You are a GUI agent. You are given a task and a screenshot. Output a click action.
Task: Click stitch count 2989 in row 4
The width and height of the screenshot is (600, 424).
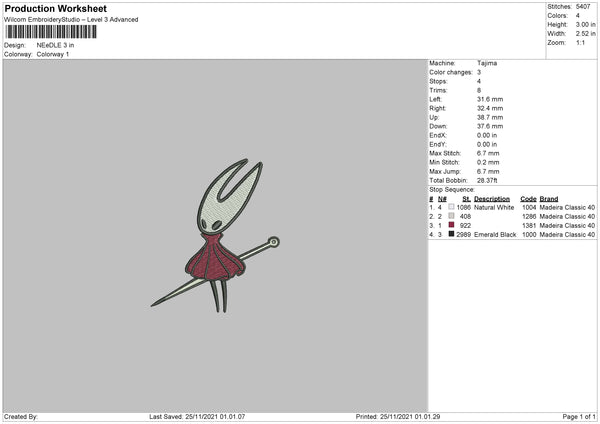(463, 234)
